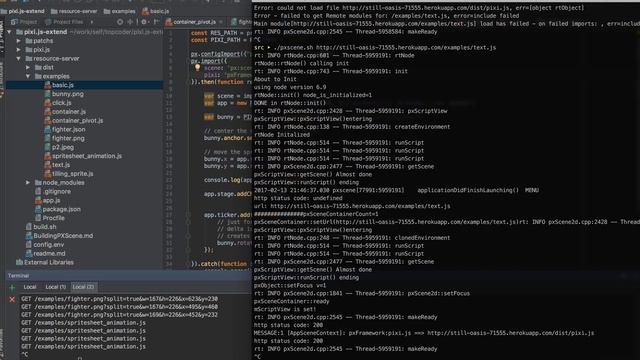Viewport: 640px width, 360px height.
Task: Click the resource-server breadcrumb in navigation bar
Action: click(73, 11)
